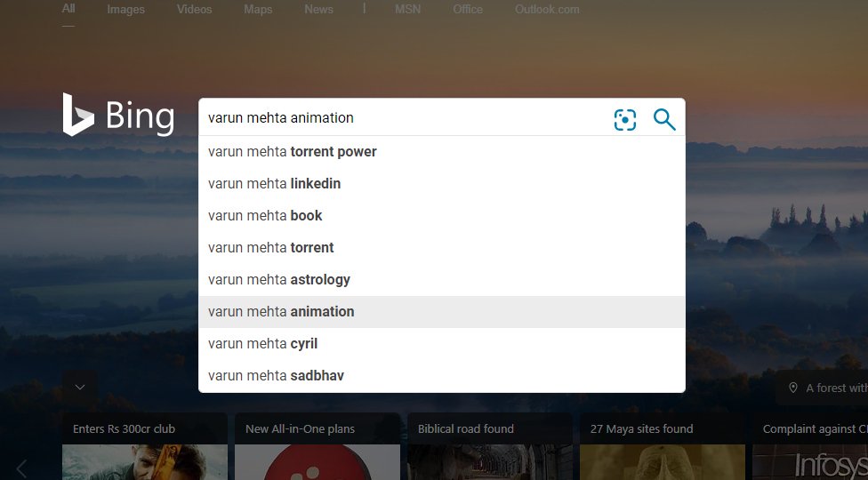This screenshot has width=868, height=480.
Task: Select the All tab
Action: coord(68,9)
